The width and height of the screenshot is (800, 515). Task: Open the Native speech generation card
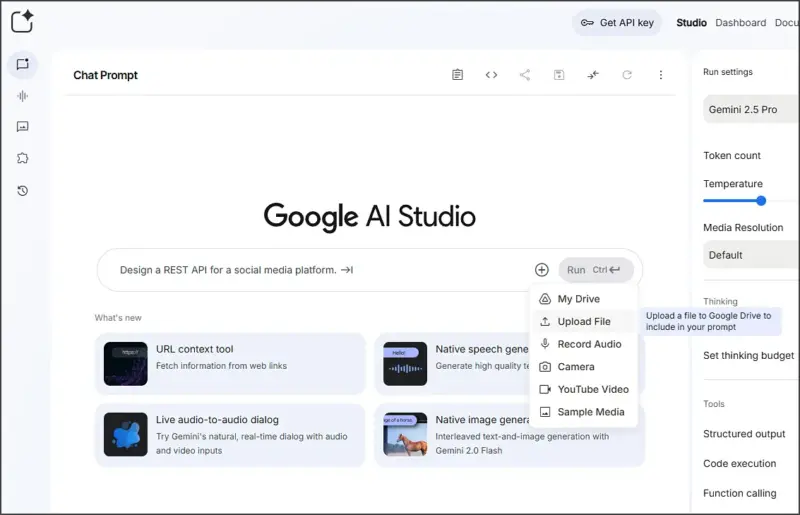coord(453,364)
